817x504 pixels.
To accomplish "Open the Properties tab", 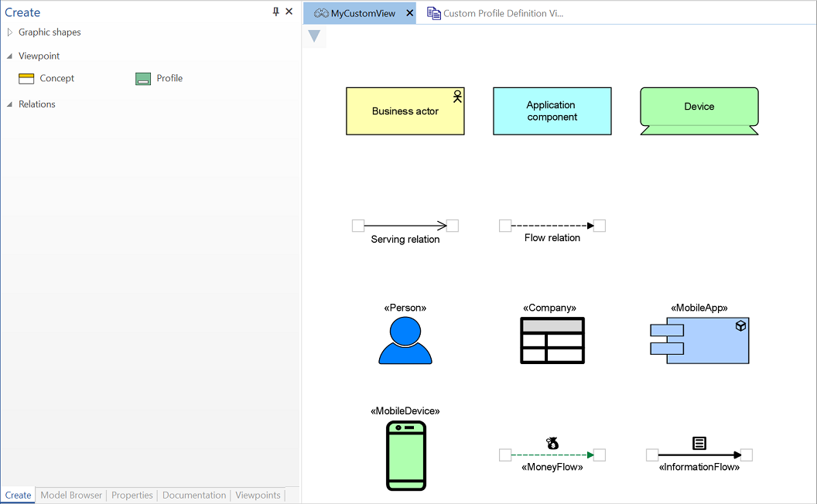I will coord(132,495).
